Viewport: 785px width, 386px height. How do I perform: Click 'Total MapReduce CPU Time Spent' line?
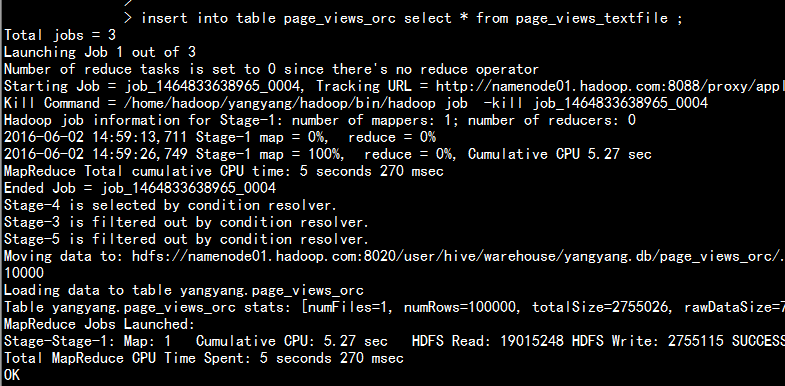click(204, 358)
